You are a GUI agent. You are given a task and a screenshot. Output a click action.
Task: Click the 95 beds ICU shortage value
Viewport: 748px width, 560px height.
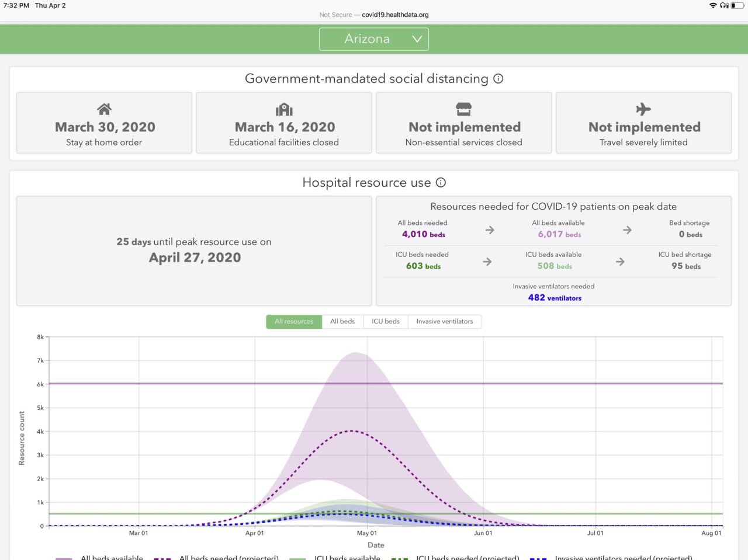(686, 266)
